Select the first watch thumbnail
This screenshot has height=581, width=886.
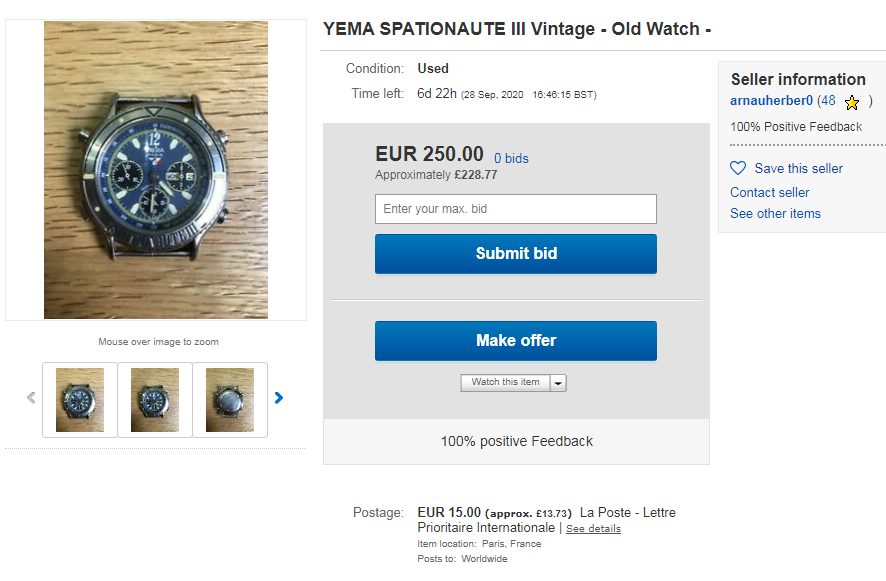tap(80, 400)
